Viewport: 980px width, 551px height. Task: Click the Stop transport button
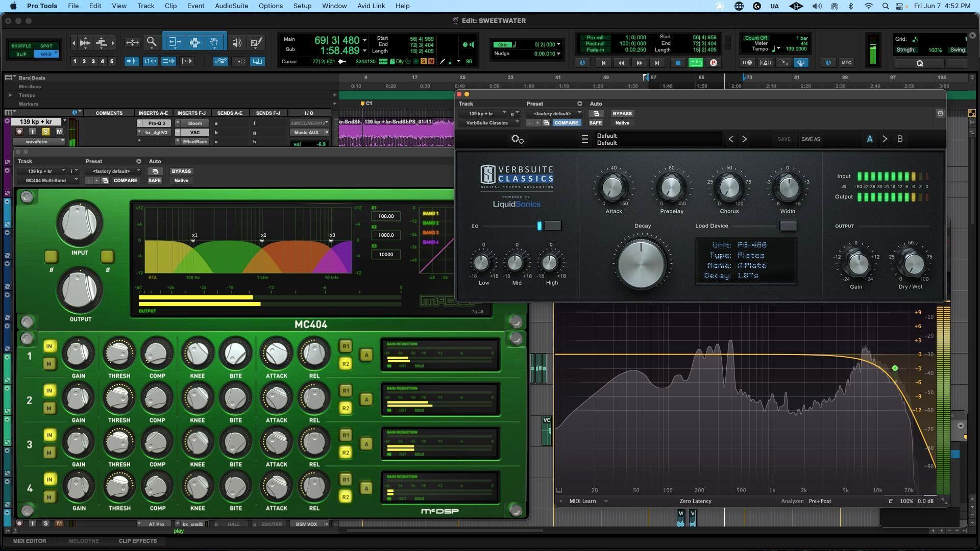[x=678, y=62]
